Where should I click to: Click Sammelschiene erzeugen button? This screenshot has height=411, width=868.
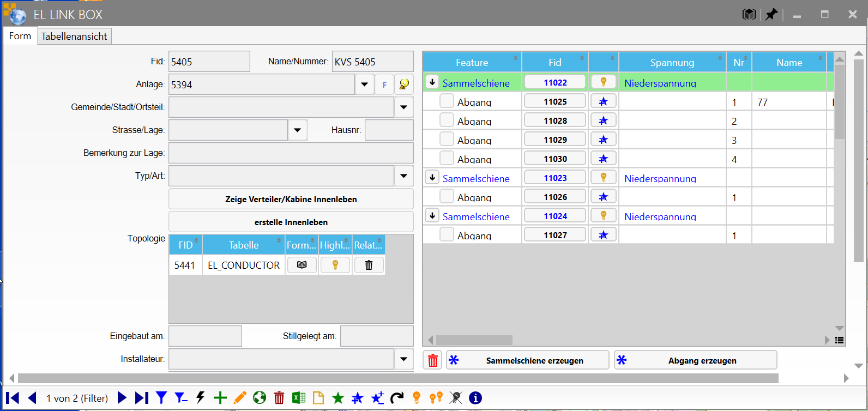tap(528, 360)
